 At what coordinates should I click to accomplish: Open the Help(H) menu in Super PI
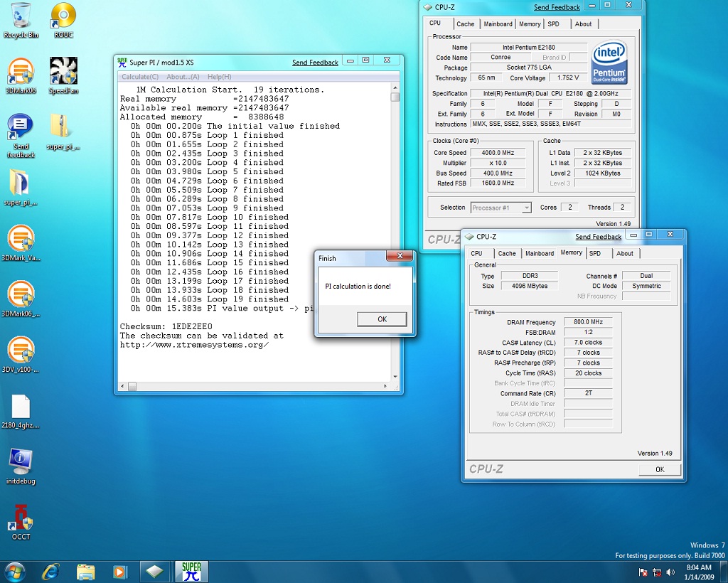[219, 77]
